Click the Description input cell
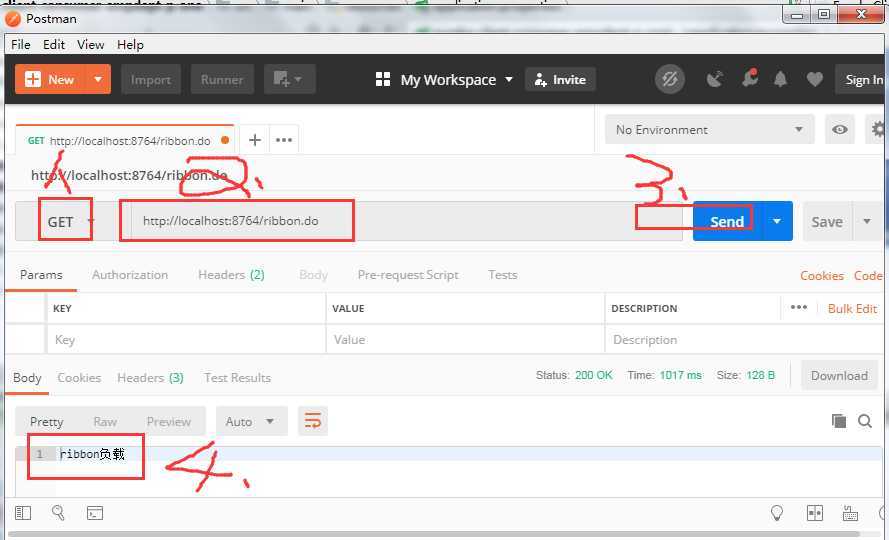 (744, 340)
